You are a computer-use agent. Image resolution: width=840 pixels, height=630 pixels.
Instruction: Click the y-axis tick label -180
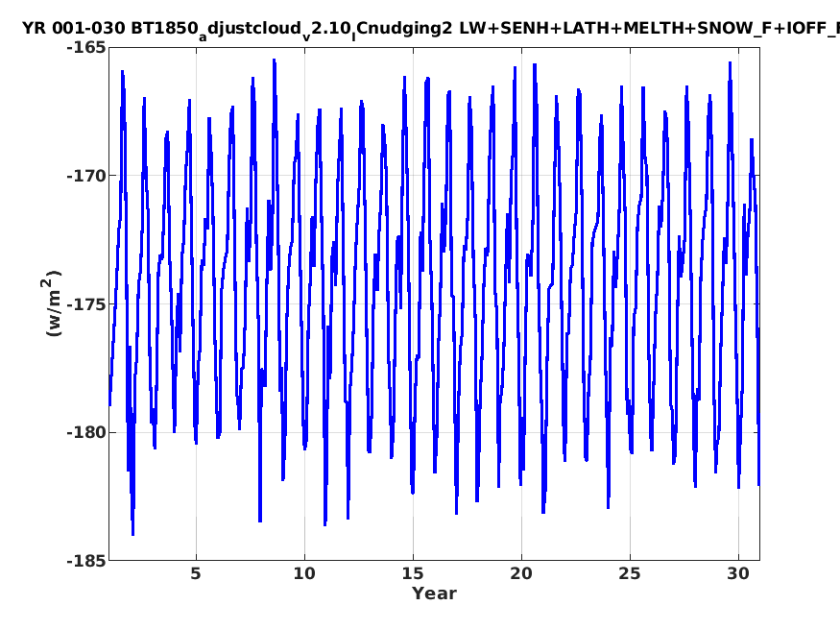click(86, 432)
